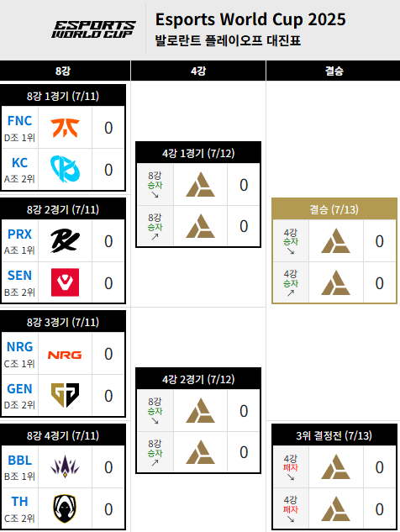Click the 3위 결정전 (7/13) header
The image size is (400, 532).
[x=334, y=435]
